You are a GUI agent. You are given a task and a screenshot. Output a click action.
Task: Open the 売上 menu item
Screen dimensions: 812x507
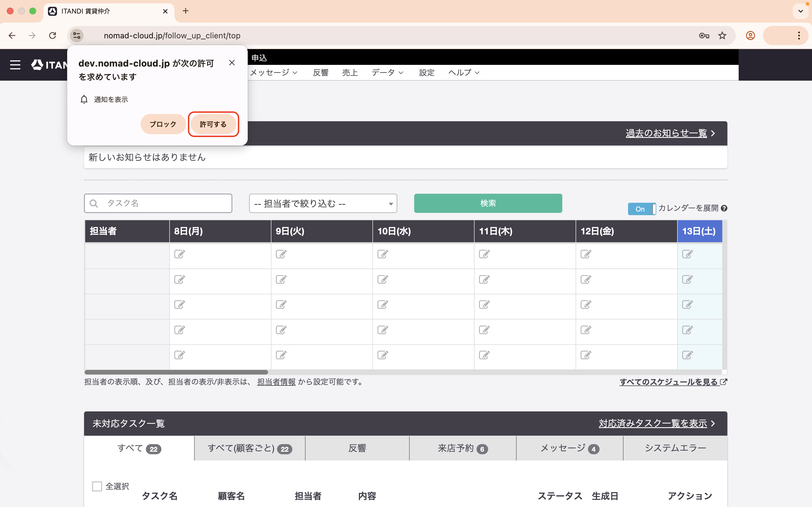coord(350,72)
